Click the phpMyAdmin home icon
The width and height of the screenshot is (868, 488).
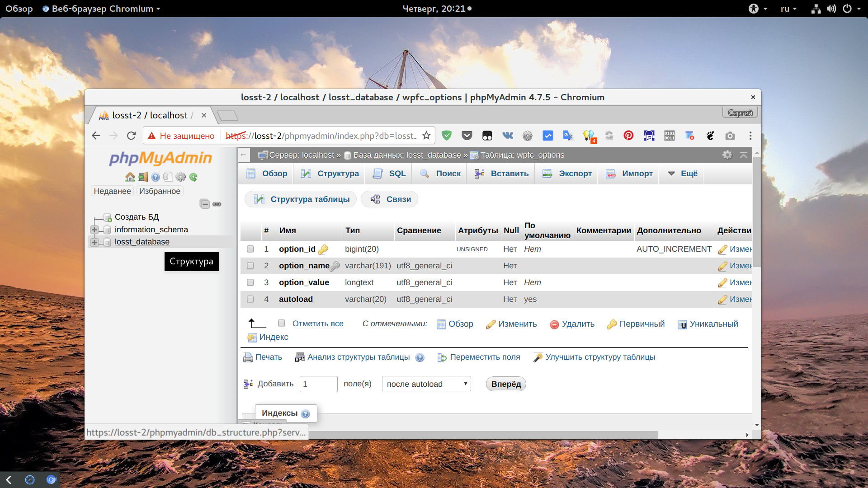point(130,177)
